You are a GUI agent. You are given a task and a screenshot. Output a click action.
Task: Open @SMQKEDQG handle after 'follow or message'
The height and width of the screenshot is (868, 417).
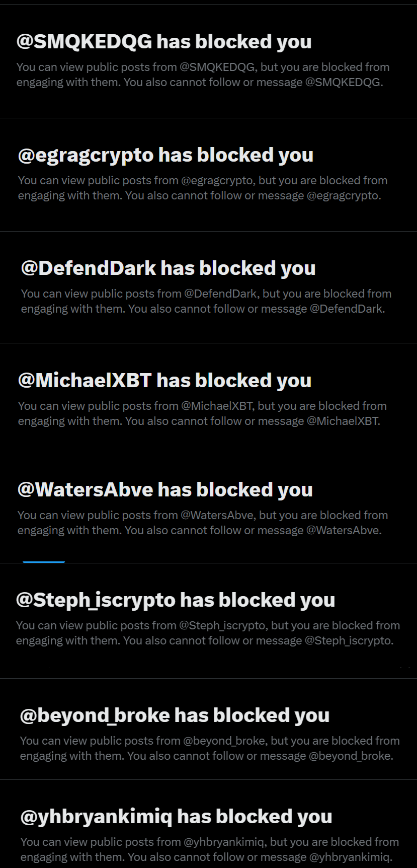(x=343, y=83)
